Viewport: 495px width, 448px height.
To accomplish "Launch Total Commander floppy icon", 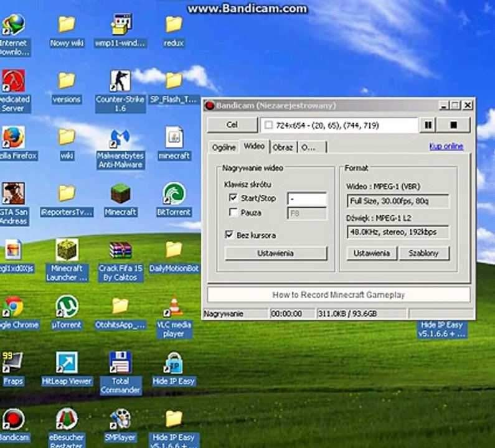I will (x=121, y=363).
